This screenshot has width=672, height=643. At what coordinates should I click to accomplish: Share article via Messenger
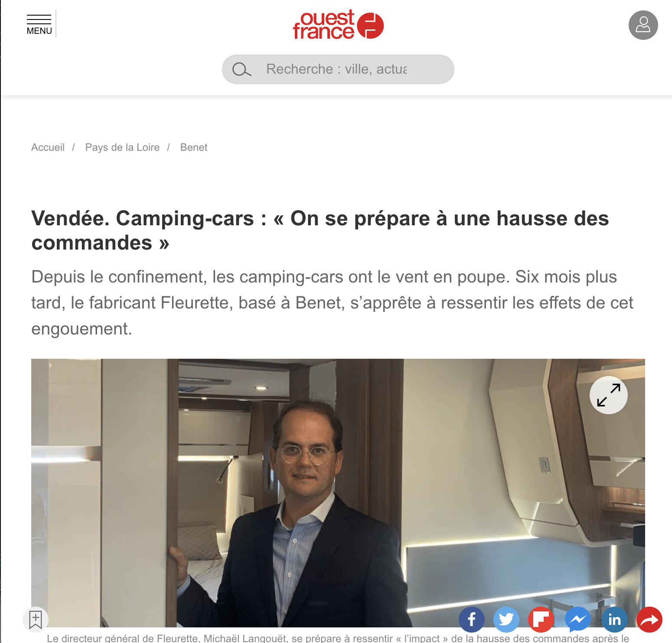point(578,620)
